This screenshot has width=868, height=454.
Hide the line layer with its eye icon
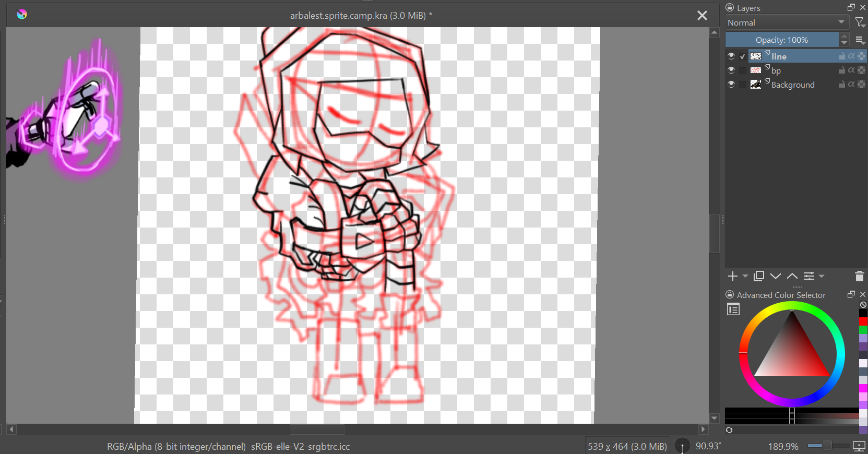(731, 56)
